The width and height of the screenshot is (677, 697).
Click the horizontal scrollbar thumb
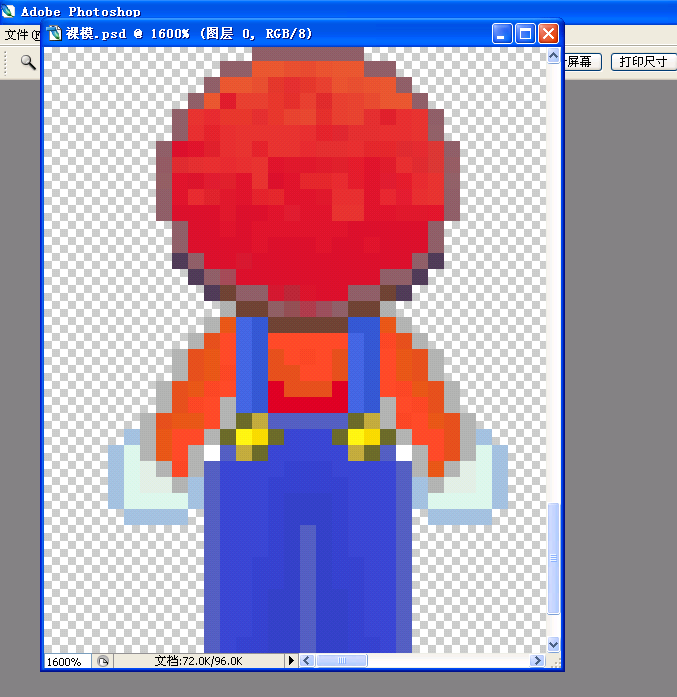[341, 661]
